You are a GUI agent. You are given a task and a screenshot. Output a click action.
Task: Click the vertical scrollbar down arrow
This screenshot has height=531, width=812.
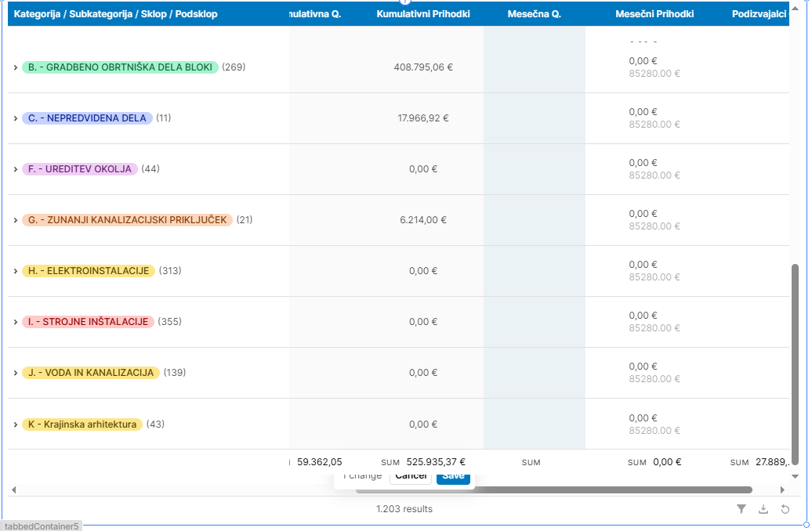pos(795,476)
